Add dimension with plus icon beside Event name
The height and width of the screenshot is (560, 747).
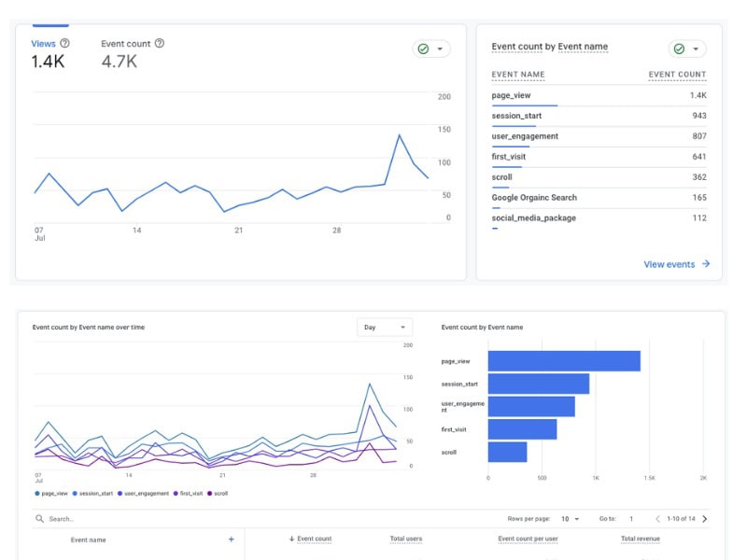[231, 539]
